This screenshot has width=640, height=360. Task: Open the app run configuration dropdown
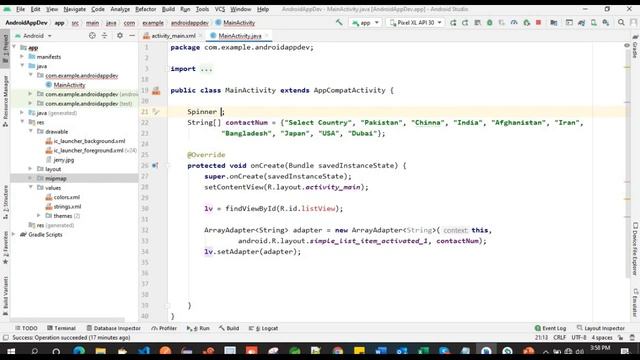coord(366,23)
